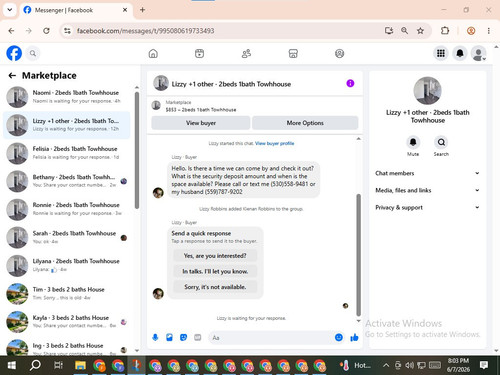Click the conversation list scrollbar
This screenshot has width=500, height=375.
[x=137, y=150]
